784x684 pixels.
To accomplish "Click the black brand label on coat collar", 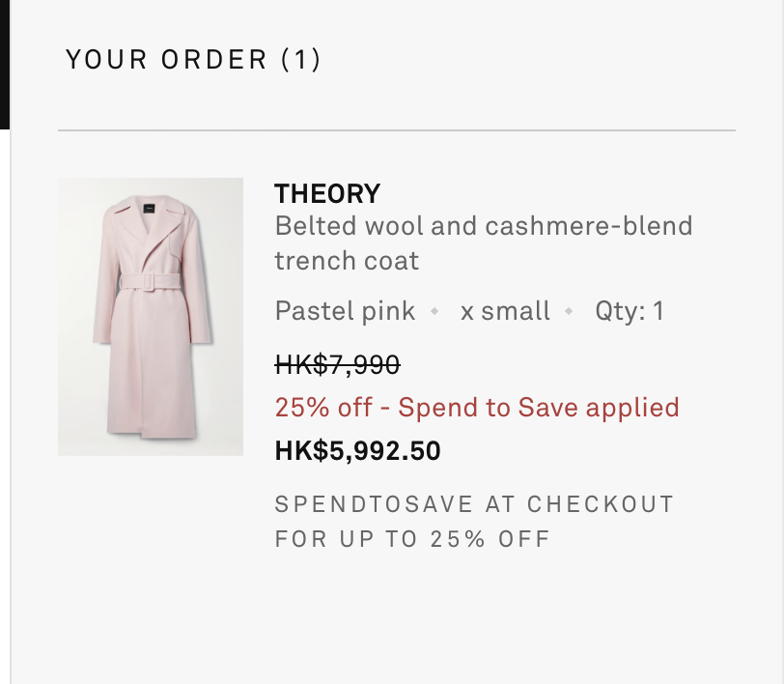I will click(149, 208).
